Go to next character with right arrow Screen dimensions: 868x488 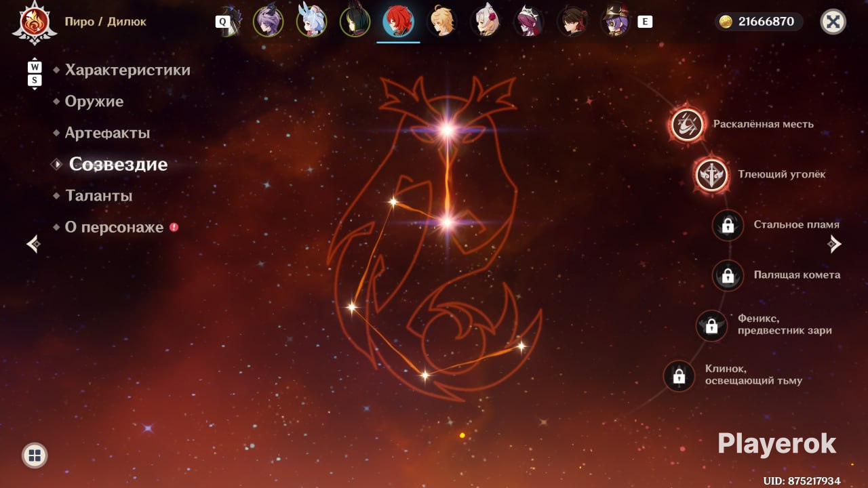835,244
